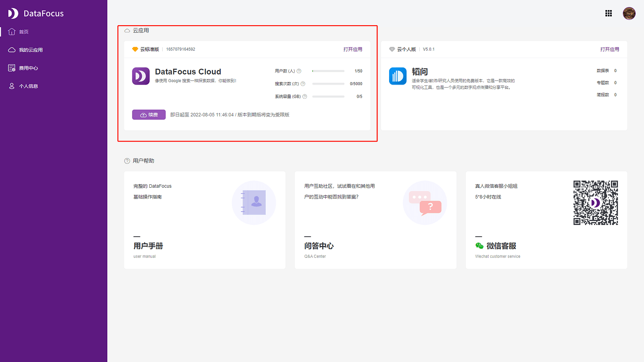
Task: Click the help icon next to 用户数 (人)
Action: (299, 71)
